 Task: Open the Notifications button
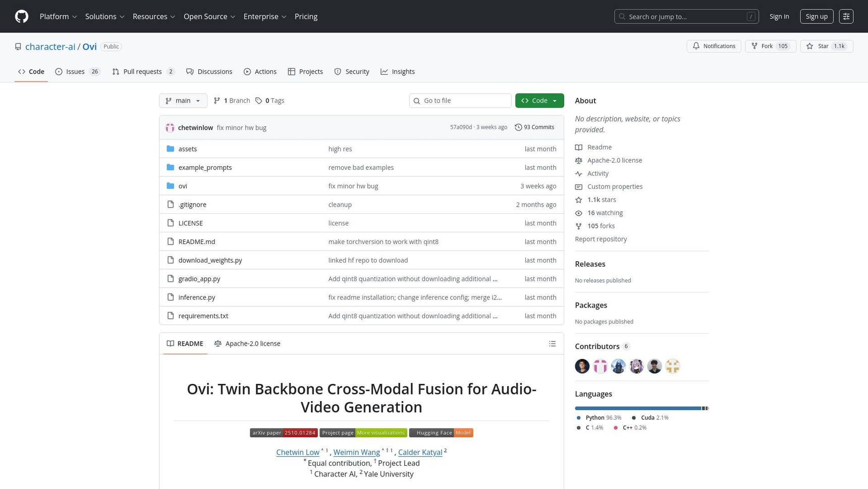tap(714, 46)
